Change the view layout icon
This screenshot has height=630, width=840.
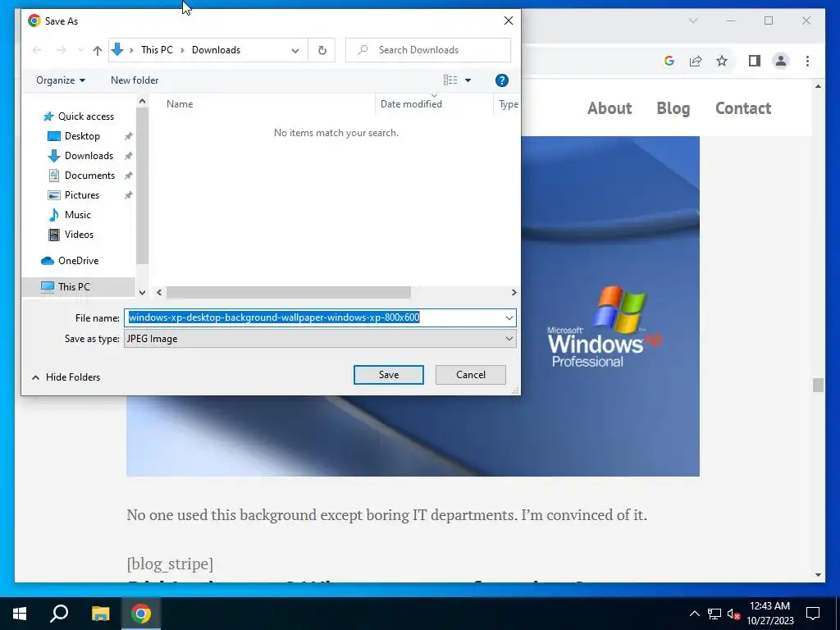click(450, 80)
